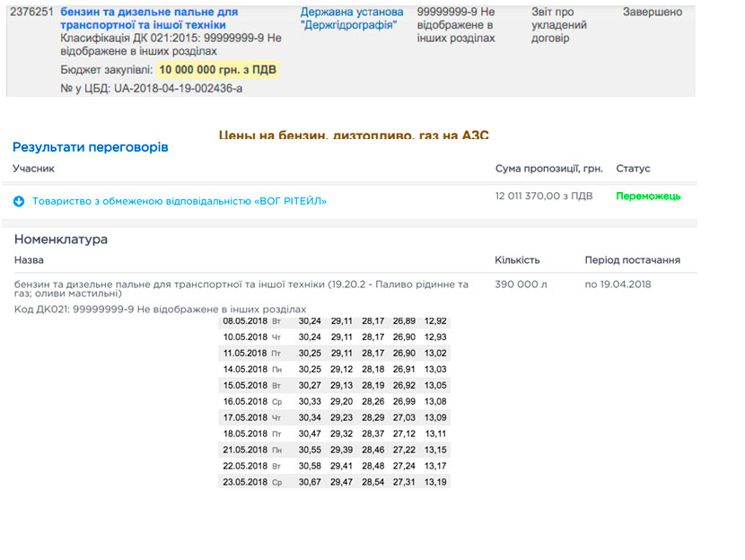Screen dimensions: 745x560
Task: Open the Державна установа "Держгідрографія" link
Action: tap(352, 19)
